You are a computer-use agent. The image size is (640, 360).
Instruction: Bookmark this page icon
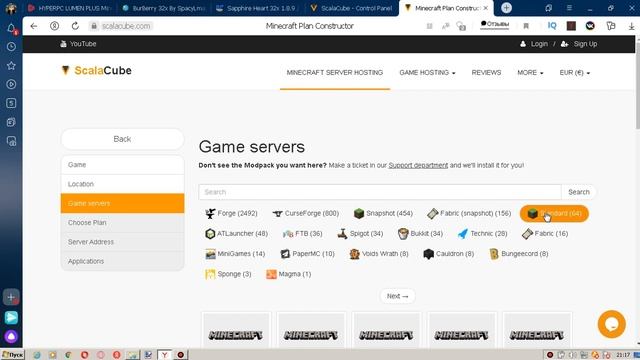[x=526, y=26]
